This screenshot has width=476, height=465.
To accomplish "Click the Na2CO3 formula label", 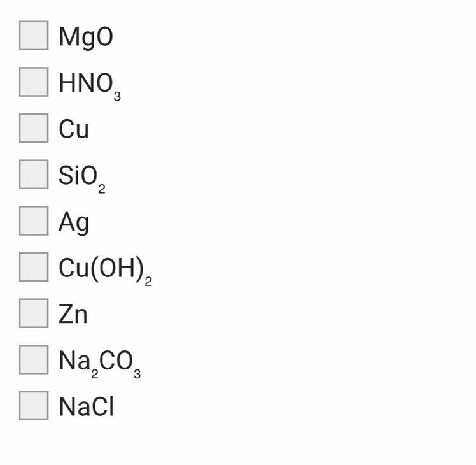I will tap(100, 364).
